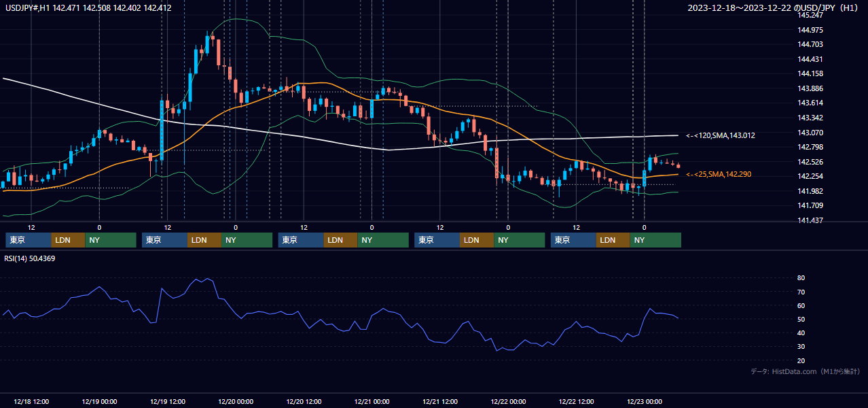Viewport: 868px width, 408px height.
Task: Select the 12/22 00:00 date label
Action: (508, 401)
